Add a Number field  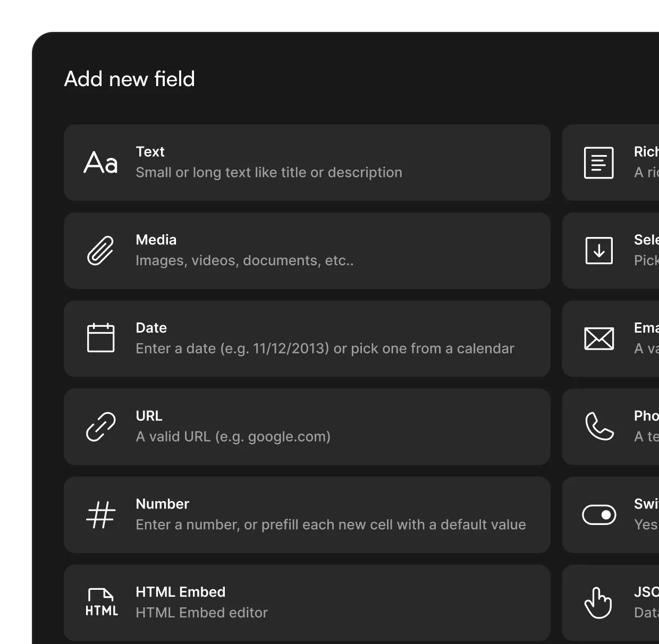coord(307,515)
